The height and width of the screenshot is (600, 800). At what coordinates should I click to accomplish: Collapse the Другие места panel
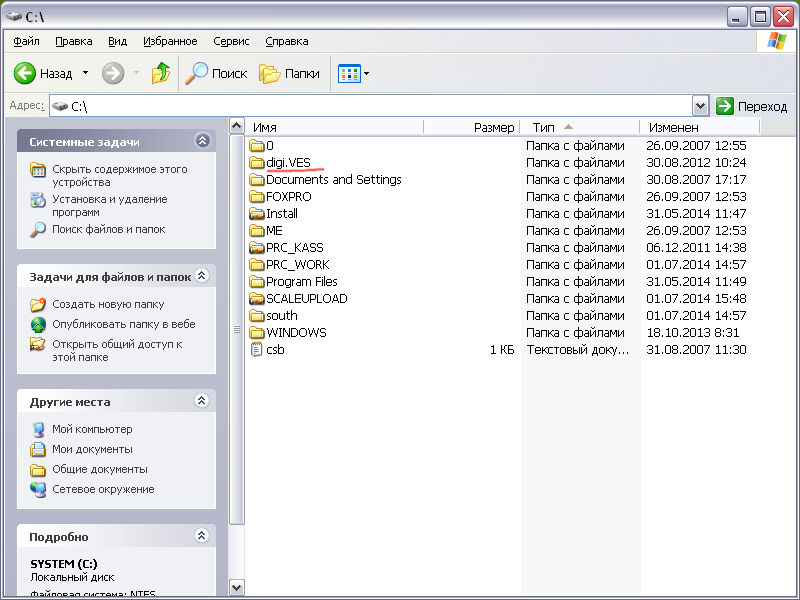tap(203, 401)
